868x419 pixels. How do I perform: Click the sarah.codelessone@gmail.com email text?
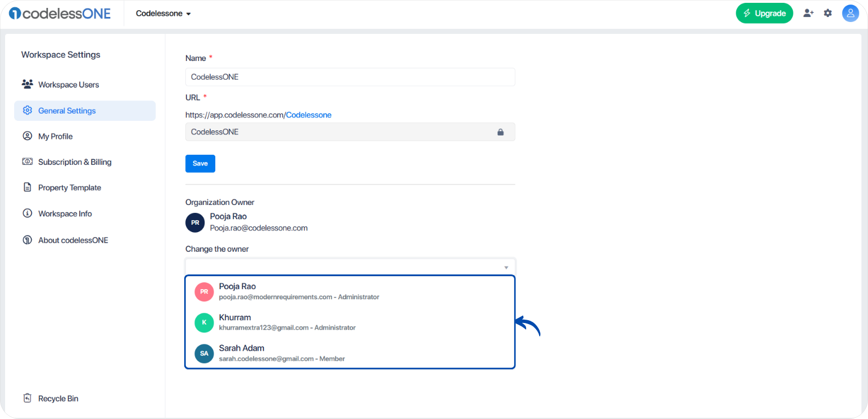point(266,359)
